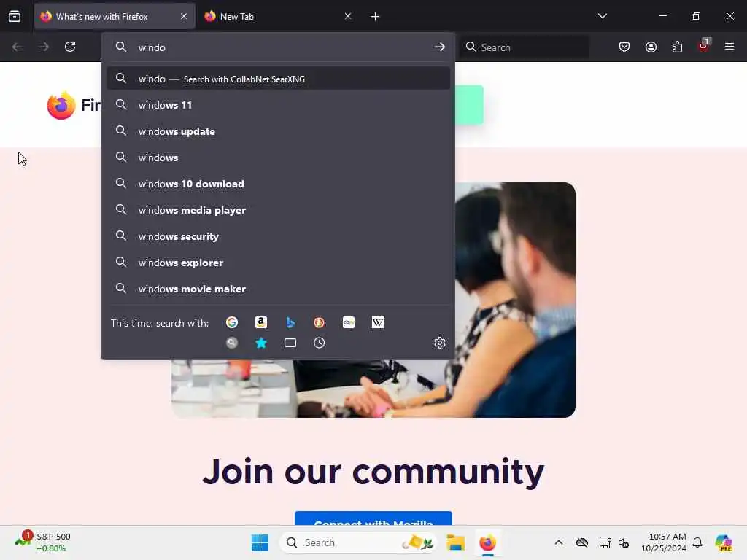Click the monitor network tray icon
The image size is (747, 560).
[x=605, y=542]
